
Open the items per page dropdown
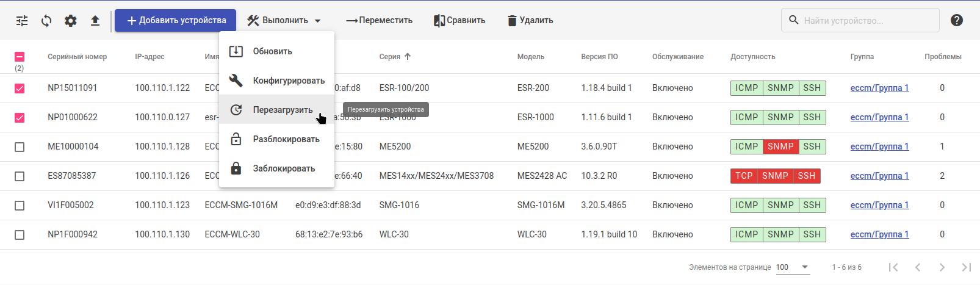[793, 267]
